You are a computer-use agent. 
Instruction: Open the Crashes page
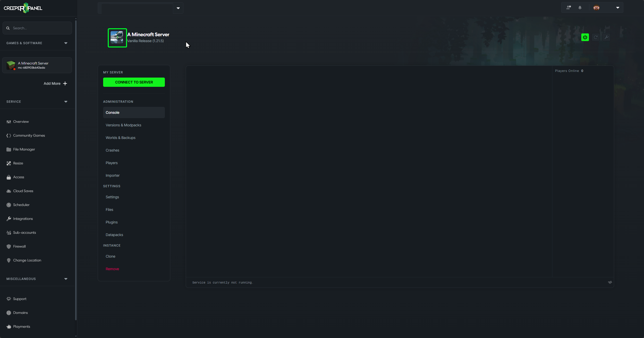pyautogui.click(x=112, y=150)
